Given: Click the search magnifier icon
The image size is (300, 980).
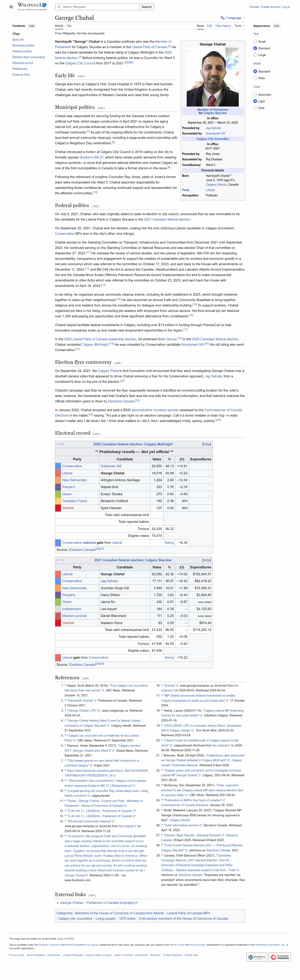Looking at the screenshot, I should (x=59, y=7).
